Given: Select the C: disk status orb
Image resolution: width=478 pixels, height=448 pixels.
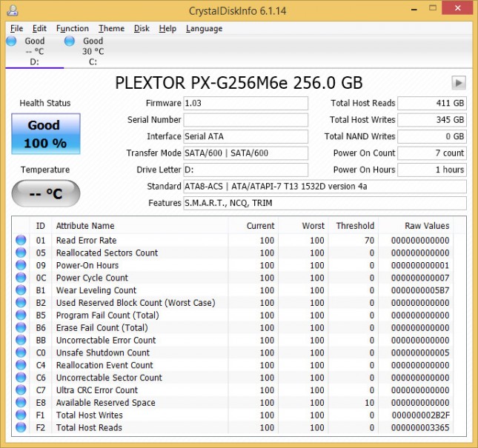Looking at the screenshot, I should (70, 41).
